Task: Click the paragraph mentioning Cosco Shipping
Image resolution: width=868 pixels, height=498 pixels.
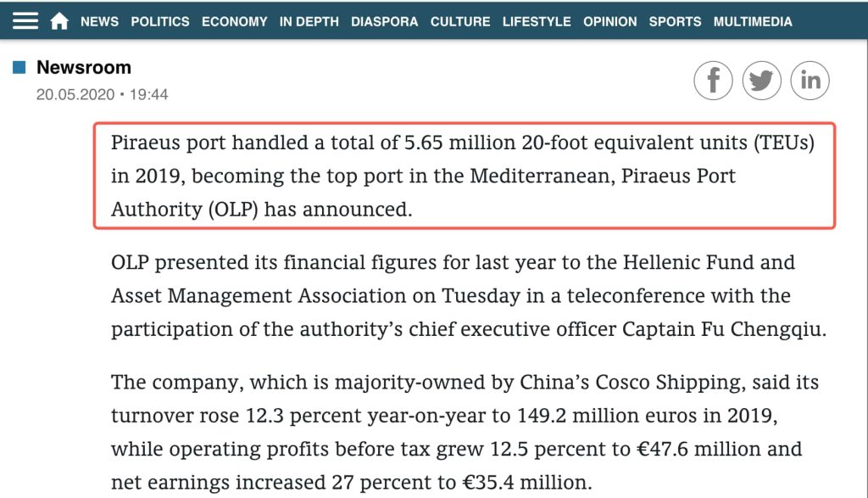Action: 465,433
